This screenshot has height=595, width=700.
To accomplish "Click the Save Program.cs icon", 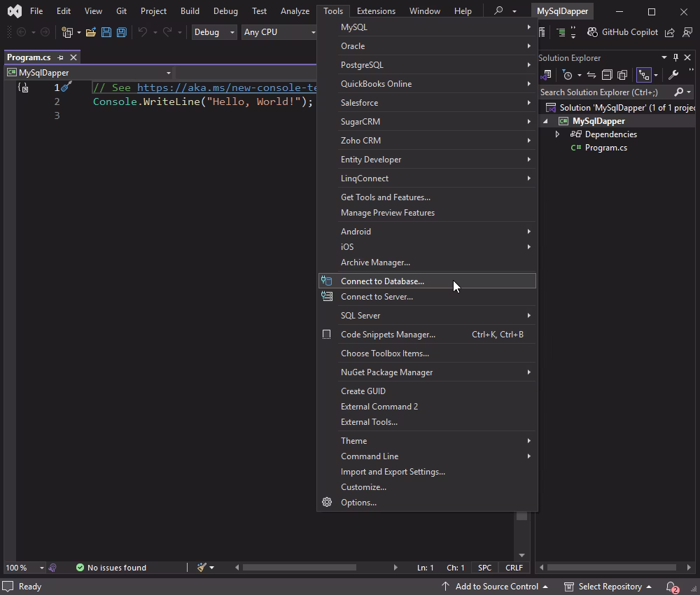I will pos(106,31).
